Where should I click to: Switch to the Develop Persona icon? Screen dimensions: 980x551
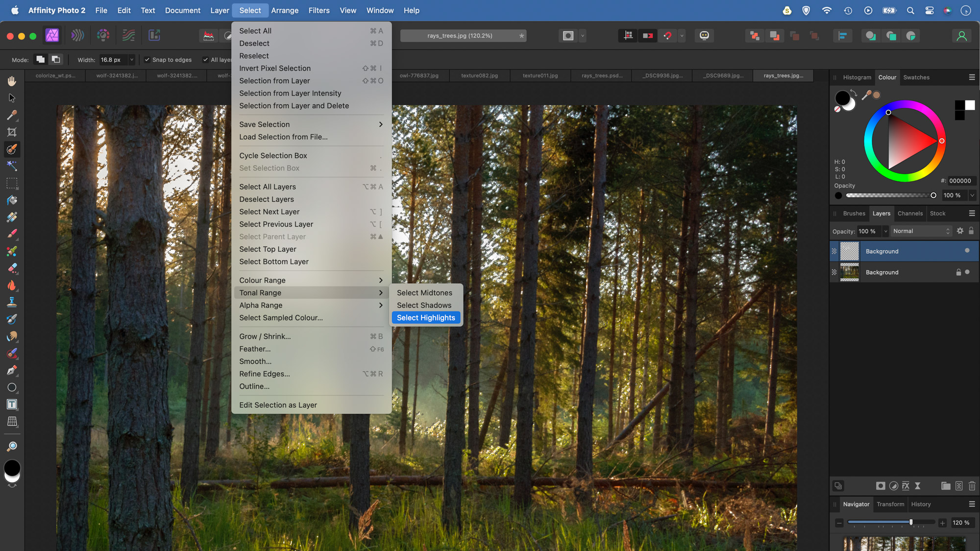(103, 35)
